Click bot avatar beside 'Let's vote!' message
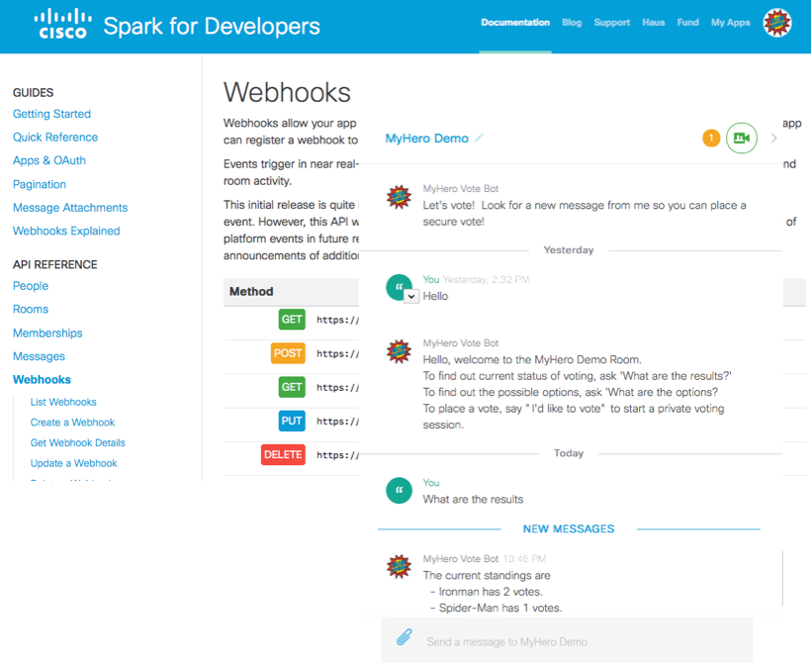Image resolution: width=812 pixels, height=668 pixels. (399, 197)
